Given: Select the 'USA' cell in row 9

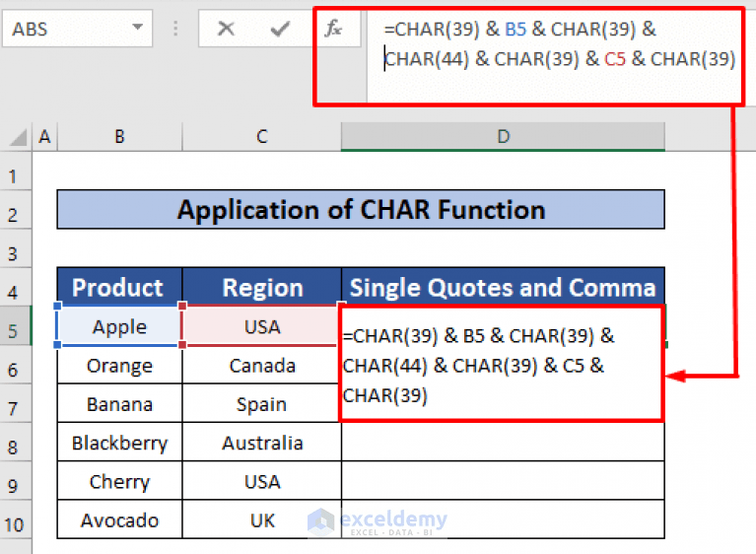Looking at the screenshot, I should click(x=262, y=481).
